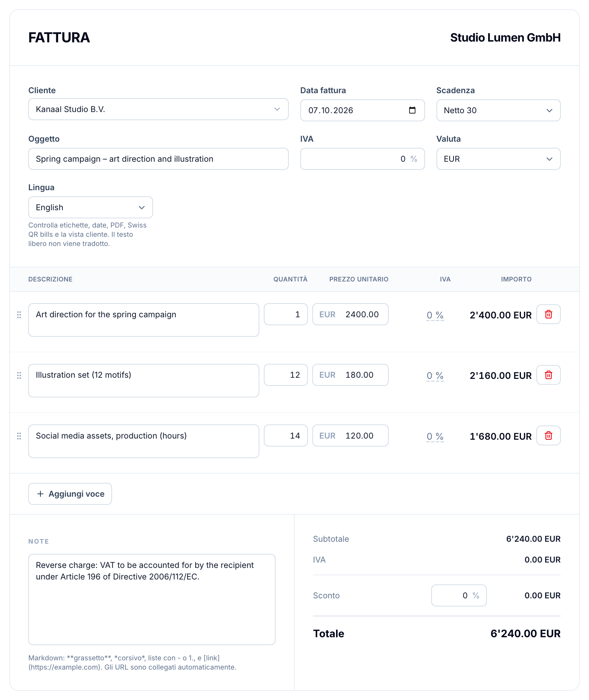Open the calendar picker icon in Data fattura
The height and width of the screenshot is (700, 589).
point(412,110)
